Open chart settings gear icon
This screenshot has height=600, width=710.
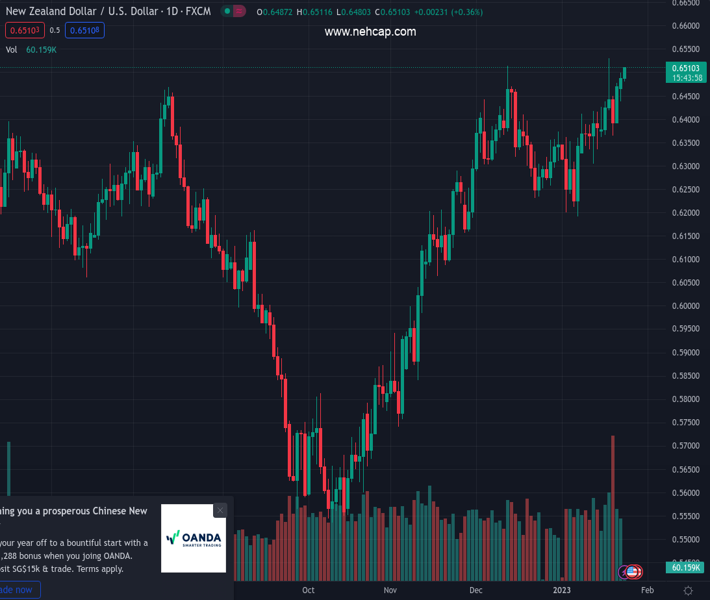point(688,590)
